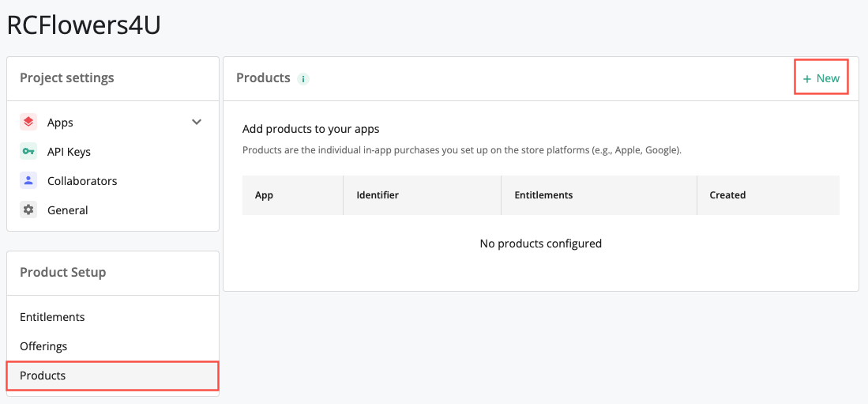
Task: Click the Entitlements column header
Action: point(543,195)
